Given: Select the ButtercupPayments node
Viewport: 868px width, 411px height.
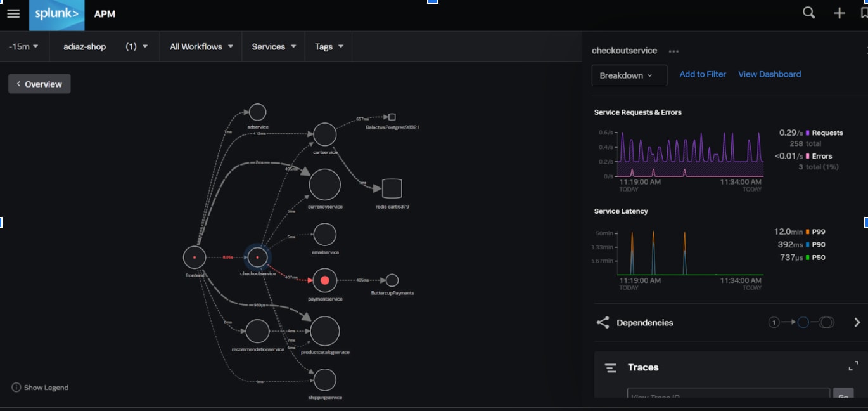Looking at the screenshot, I should (392, 280).
